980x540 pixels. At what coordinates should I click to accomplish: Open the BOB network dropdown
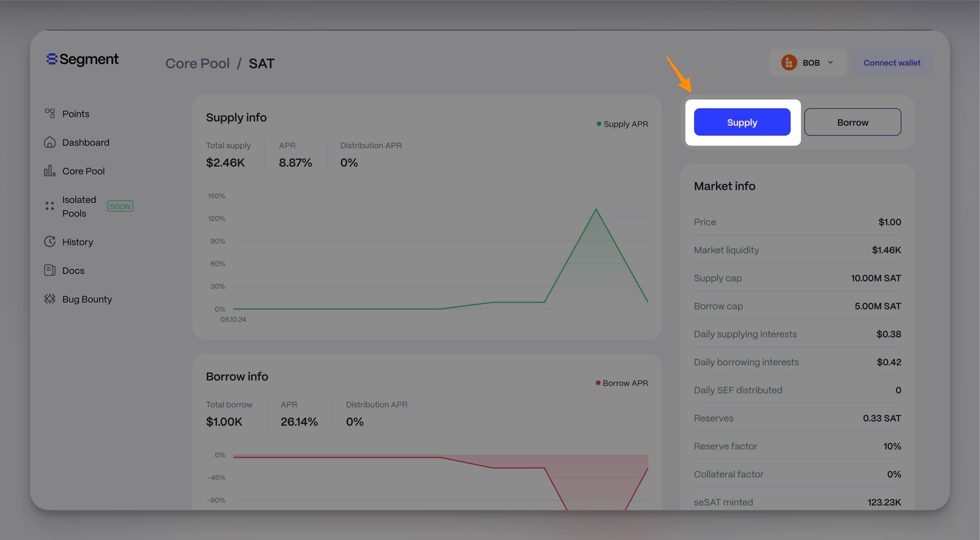tap(810, 63)
